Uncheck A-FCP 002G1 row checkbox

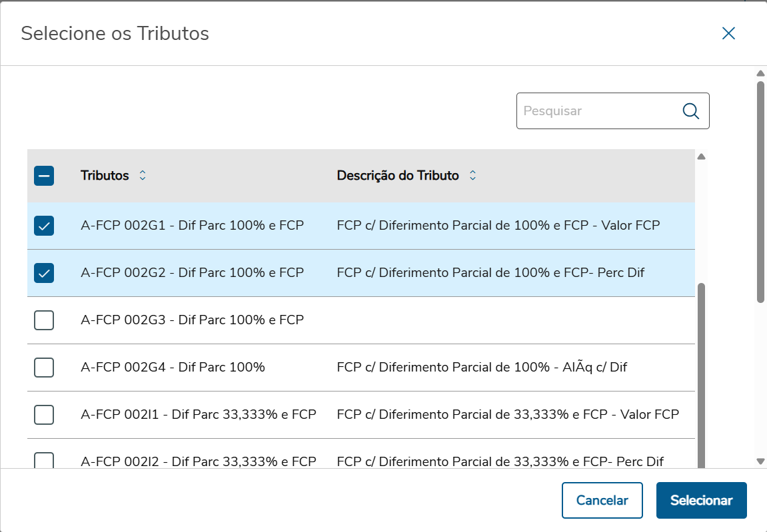(44, 226)
